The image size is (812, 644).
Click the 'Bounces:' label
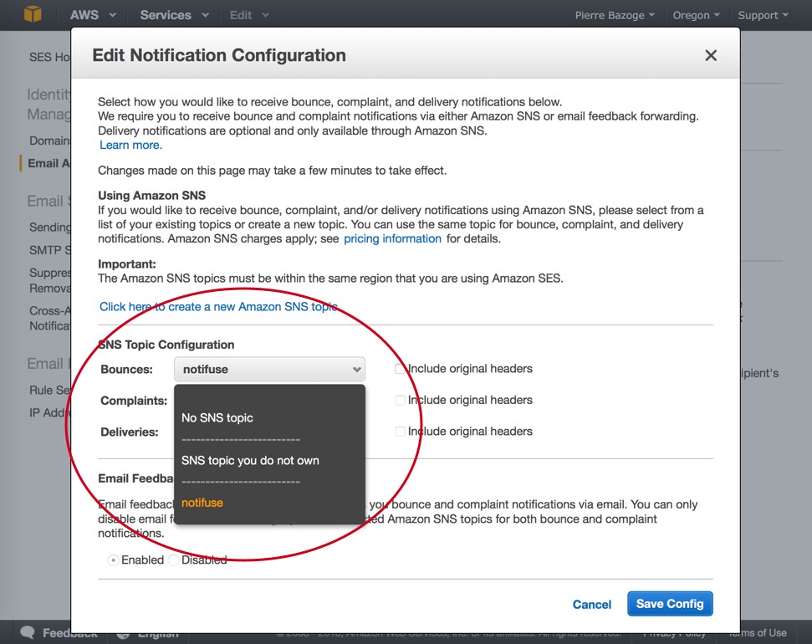(126, 370)
